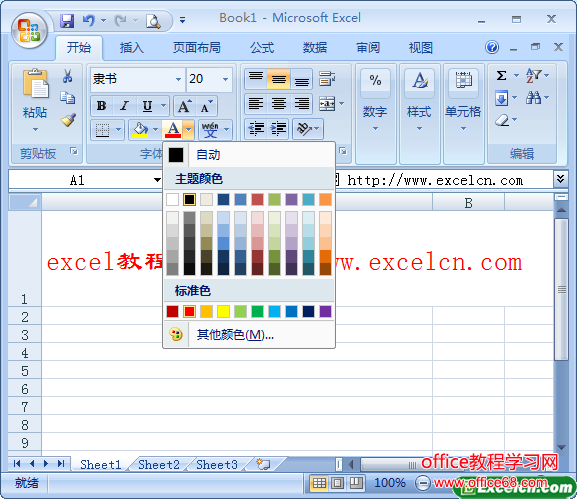The width and height of the screenshot is (577, 499).
Task: Center text horizontally
Action: (x=279, y=104)
